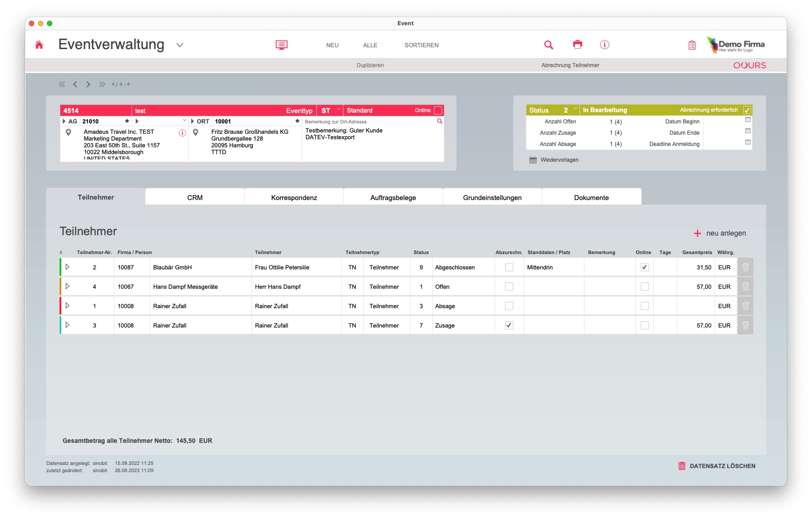Open the Eventtyp ST dropdown

coord(339,109)
